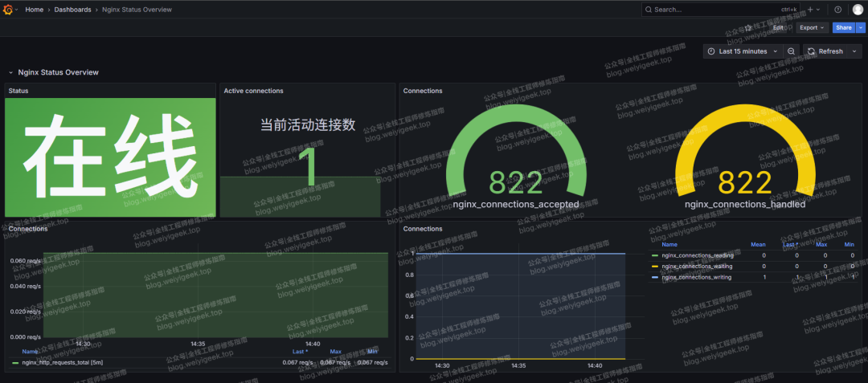Click the 当前活动连接数 label
Screen dimensions: 868x383
[x=308, y=125]
